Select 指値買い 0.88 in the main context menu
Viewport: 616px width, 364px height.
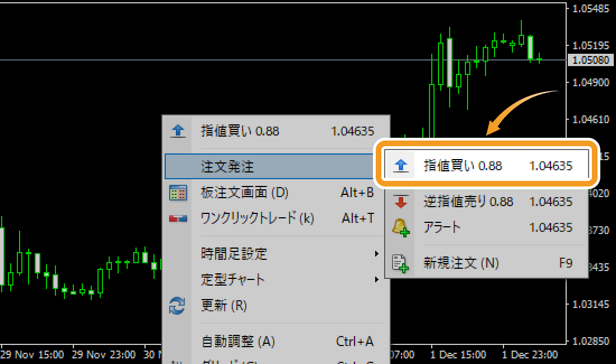point(276,131)
